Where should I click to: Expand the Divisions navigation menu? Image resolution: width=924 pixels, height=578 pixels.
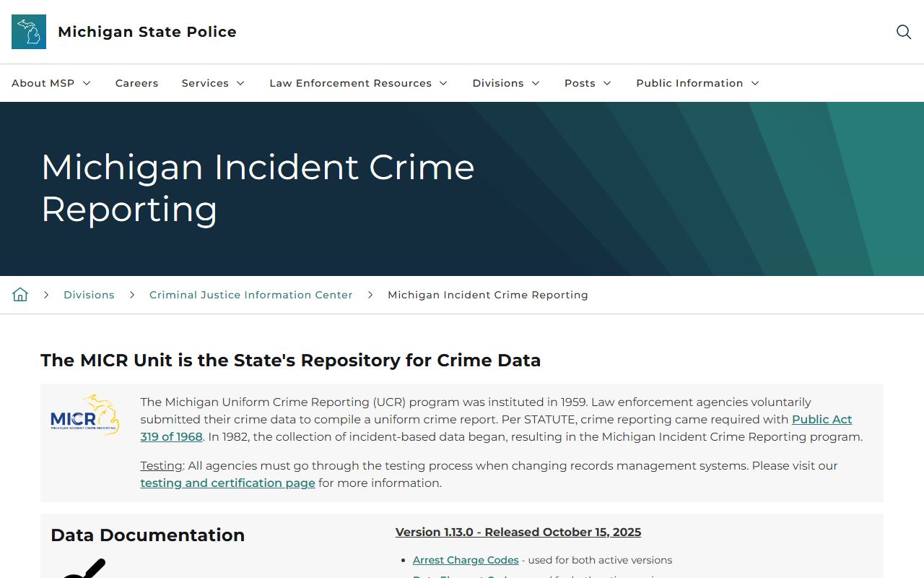click(507, 83)
